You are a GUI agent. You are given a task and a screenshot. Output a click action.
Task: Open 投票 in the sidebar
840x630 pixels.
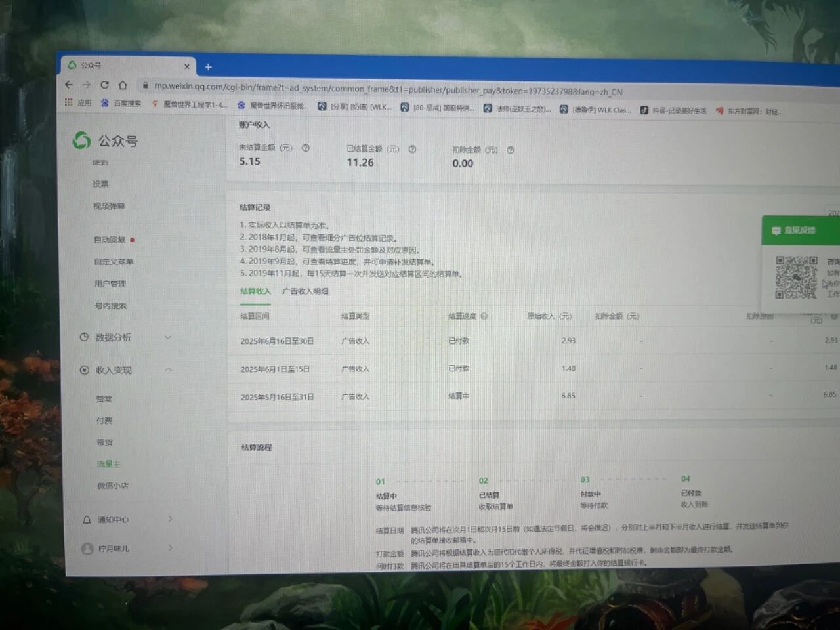pos(100,184)
